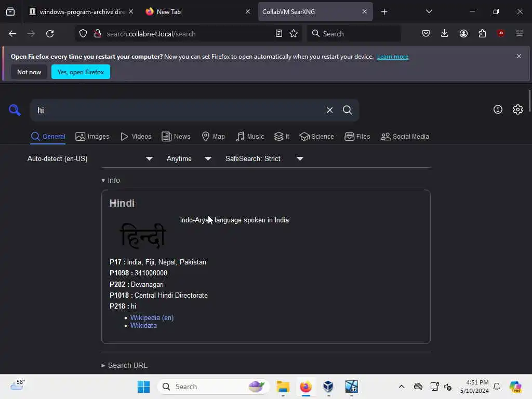This screenshot has height=399, width=532.
Task: Open the Extensions puzzle icon
Action: click(482, 34)
